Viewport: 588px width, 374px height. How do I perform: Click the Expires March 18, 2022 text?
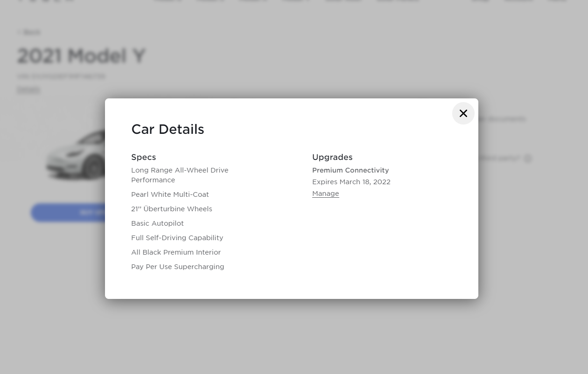pos(351,182)
